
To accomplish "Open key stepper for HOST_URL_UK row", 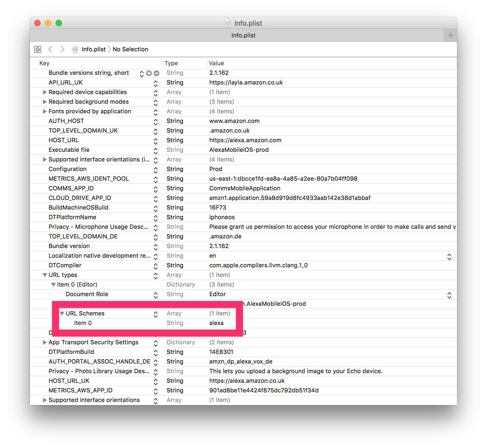I will pos(155,381).
